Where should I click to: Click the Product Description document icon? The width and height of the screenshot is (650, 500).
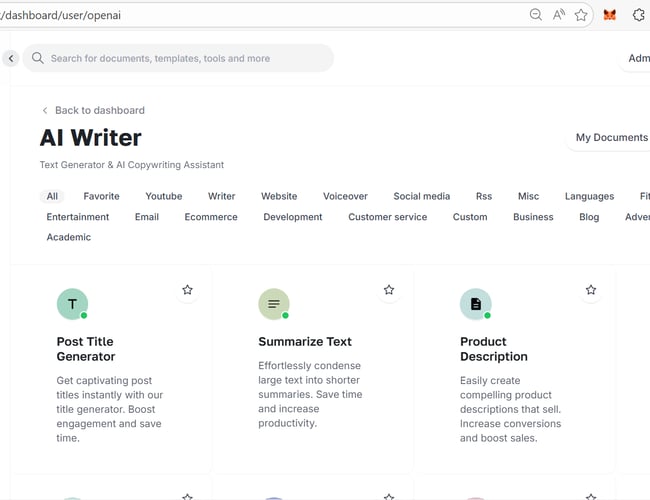[476, 304]
